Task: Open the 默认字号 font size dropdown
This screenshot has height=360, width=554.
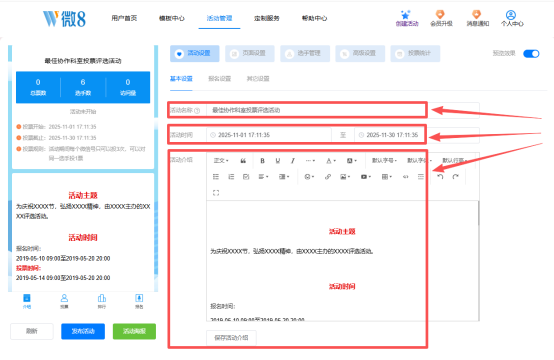Action: pos(384,161)
